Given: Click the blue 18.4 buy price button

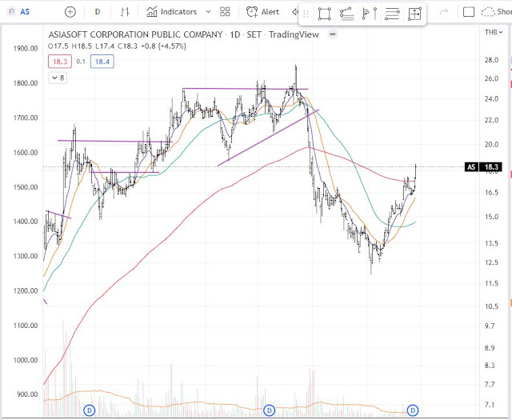Looking at the screenshot, I should (102, 62).
